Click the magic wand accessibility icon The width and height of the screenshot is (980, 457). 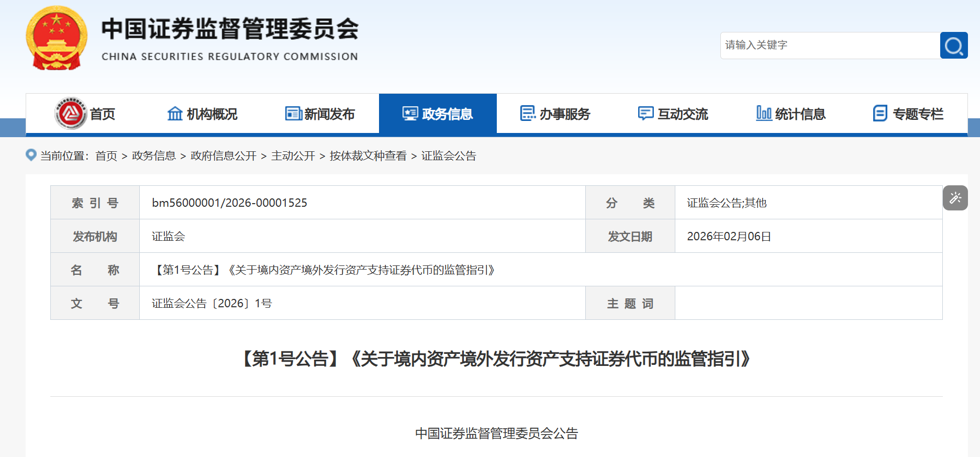pyautogui.click(x=955, y=198)
